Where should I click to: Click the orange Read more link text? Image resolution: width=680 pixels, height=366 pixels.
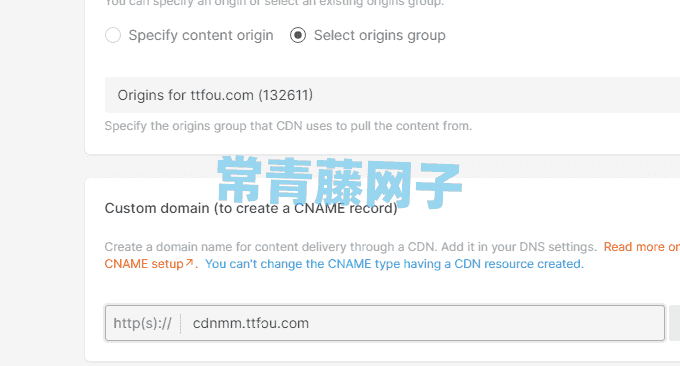[641, 247]
